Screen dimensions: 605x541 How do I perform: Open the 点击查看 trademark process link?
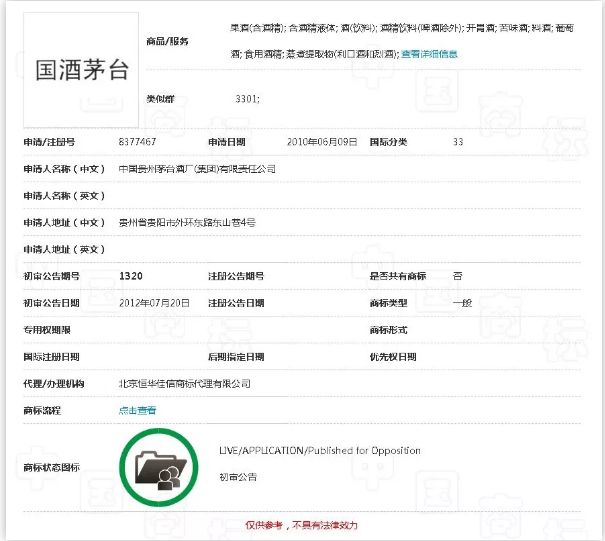(x=137, y=411)
